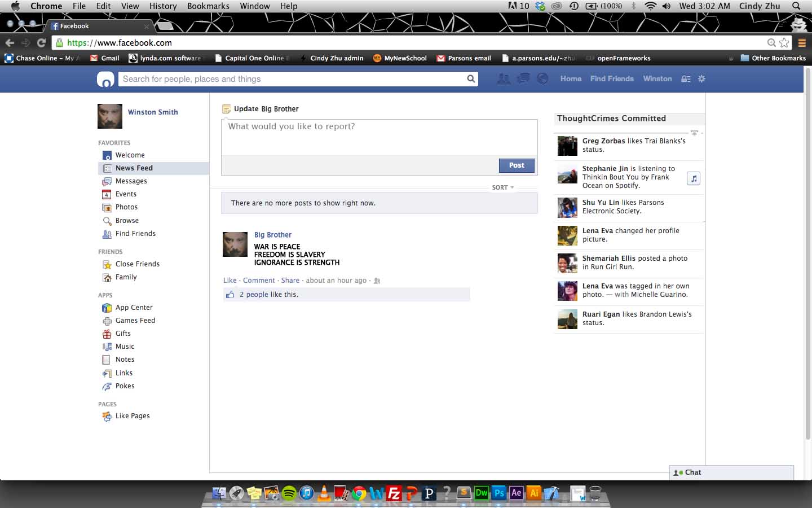Screen dimensions: 812x508
Task: Open Games Feed in sidebar
Action: [135, 321]
